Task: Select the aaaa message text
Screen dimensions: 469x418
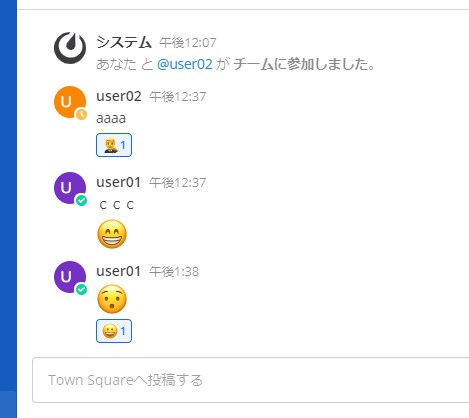Action: coord(111,118)
